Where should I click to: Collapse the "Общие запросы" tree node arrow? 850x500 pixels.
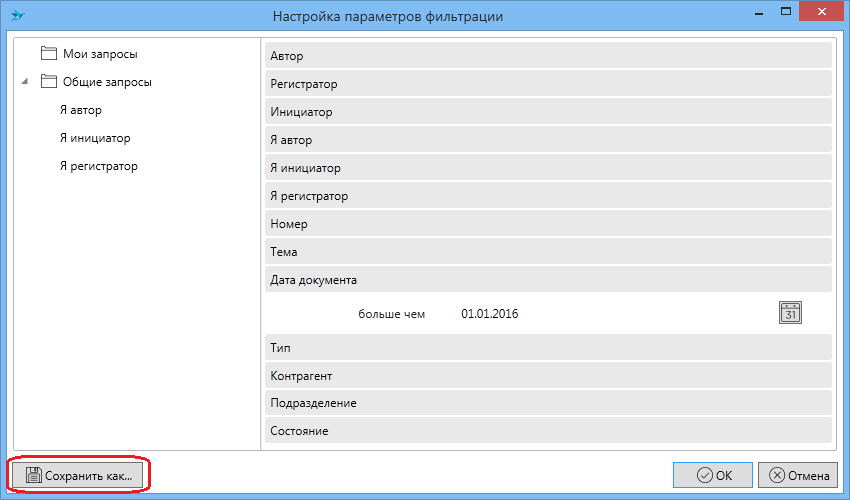(24, 83)
